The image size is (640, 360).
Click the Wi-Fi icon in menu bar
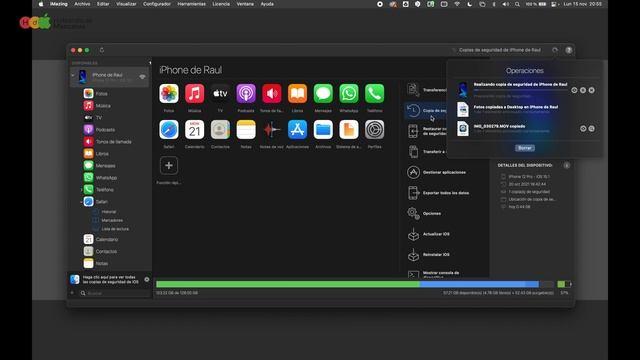point(457,4)
